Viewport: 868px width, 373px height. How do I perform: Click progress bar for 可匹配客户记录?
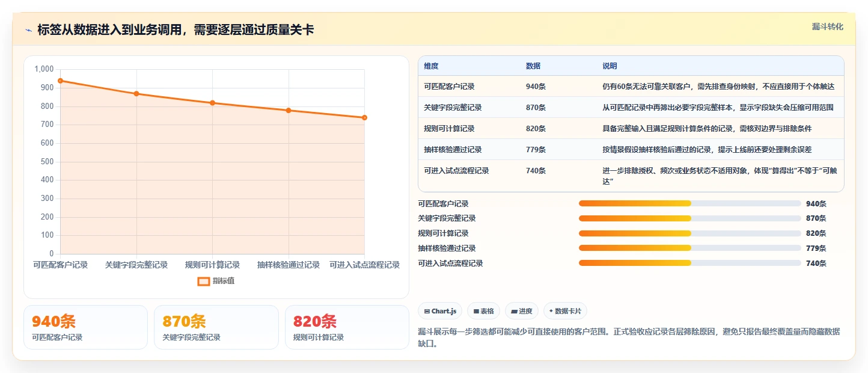point(689,203)
